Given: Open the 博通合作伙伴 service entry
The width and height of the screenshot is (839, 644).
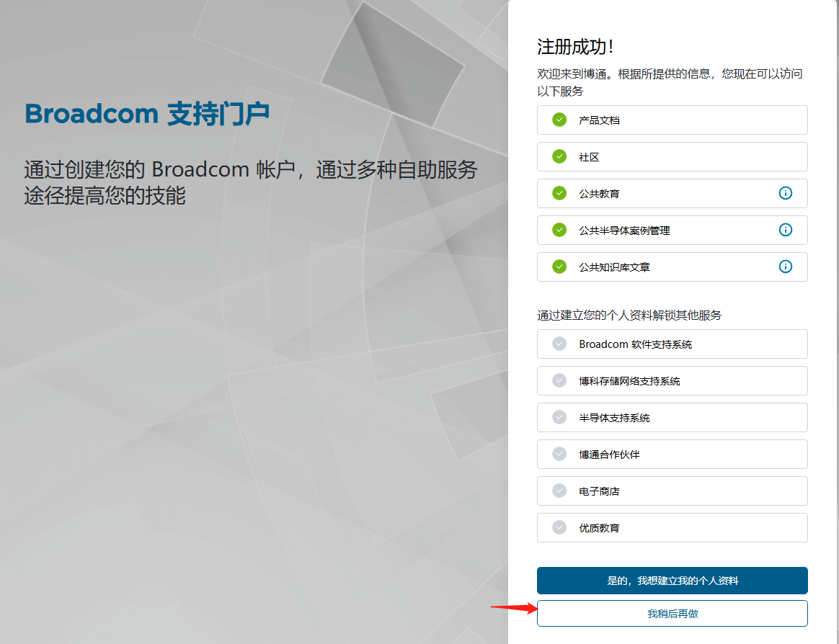Looking at the screenshot, I should click(672, 454).
